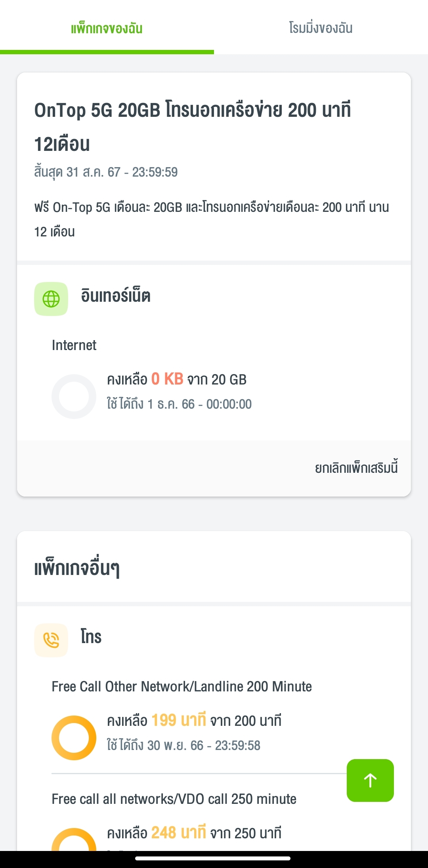The width and height of the screenshot is (428, 868).
Task: Switch to the แพ็กเกจของฉัน tab
Action: click(x=107, y=29)
